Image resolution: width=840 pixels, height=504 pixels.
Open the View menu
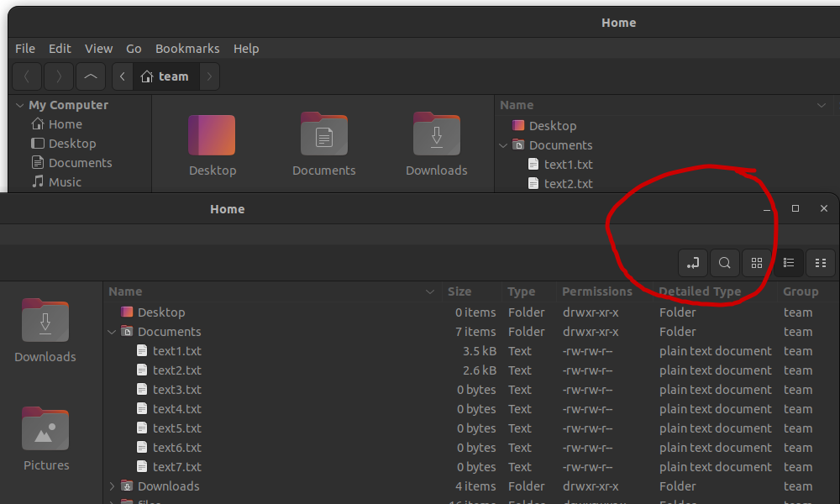point(98,49)
